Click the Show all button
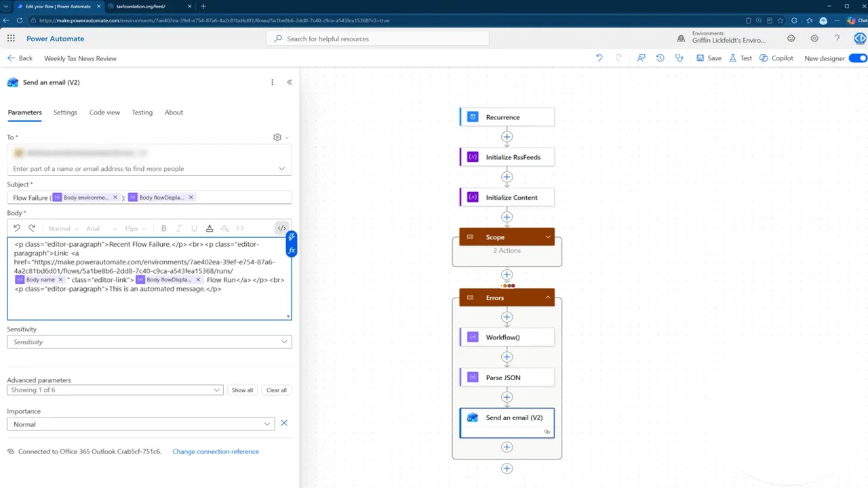This screenshot has height=488, width=868. point(242,390)
